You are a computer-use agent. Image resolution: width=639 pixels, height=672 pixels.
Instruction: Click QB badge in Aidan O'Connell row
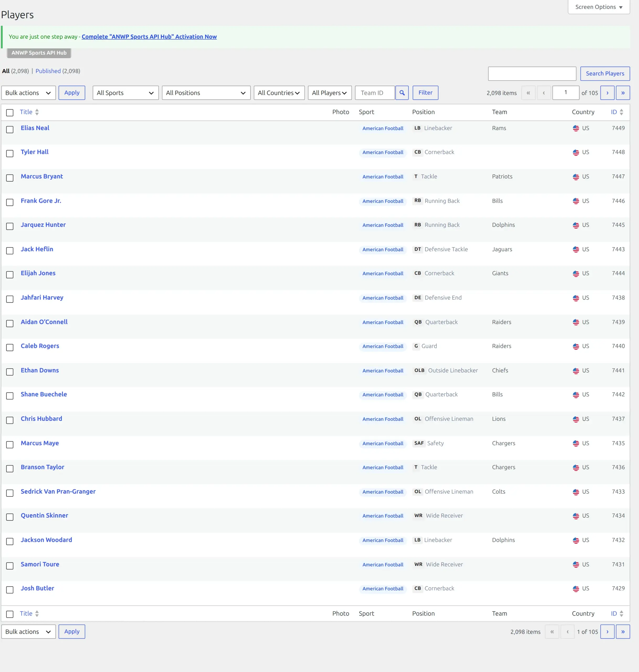(x=418, y=322)
